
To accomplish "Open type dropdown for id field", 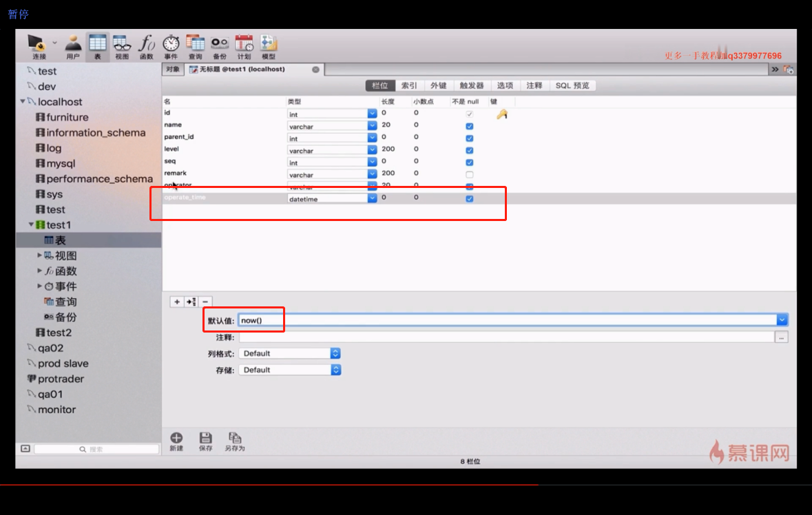I will 372,114.
